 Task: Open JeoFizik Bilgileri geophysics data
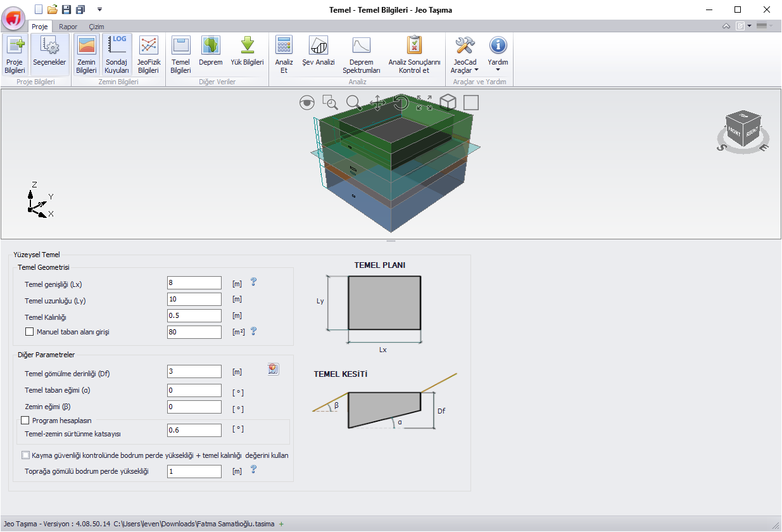[x=148, y=55]
